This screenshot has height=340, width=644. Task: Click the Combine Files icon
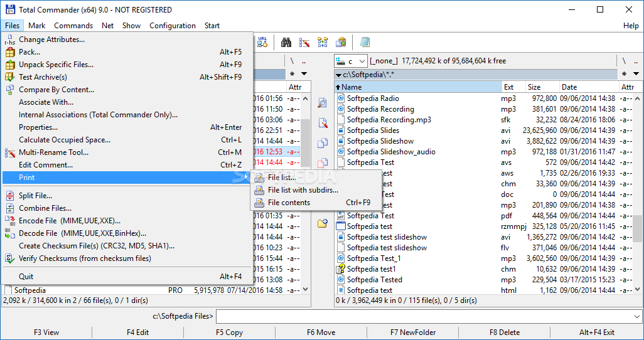pyautogui.click(x=10, y=208)
